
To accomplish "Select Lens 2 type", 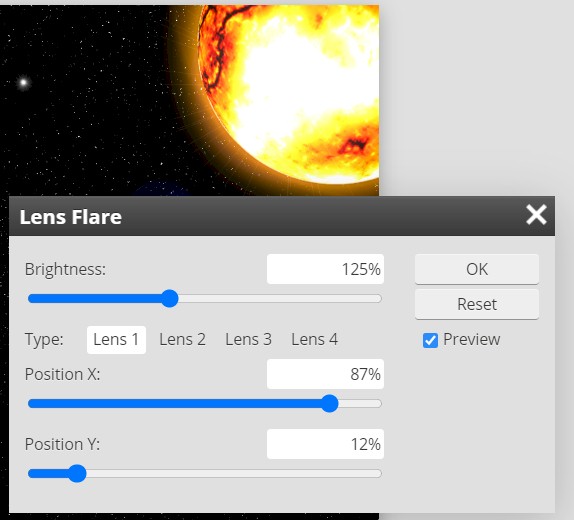I will (182, 339).
